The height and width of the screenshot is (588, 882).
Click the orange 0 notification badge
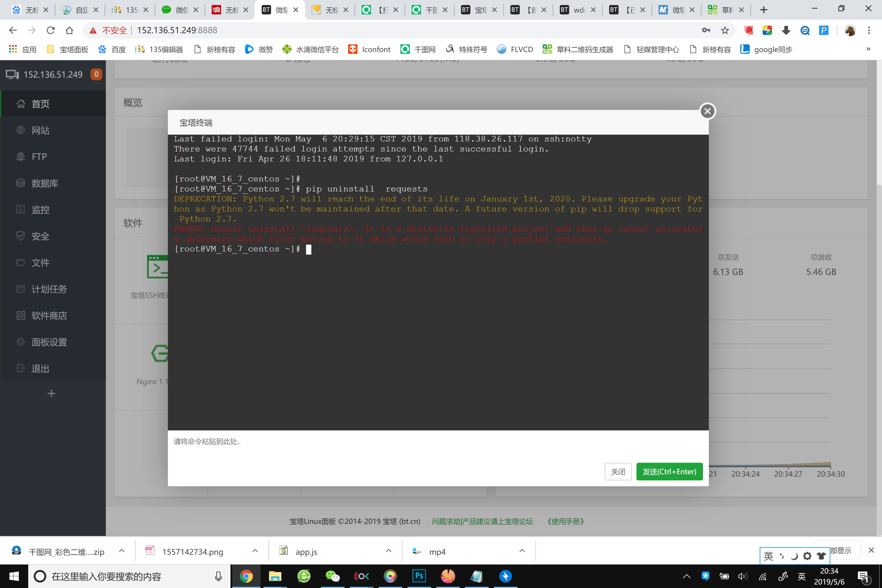tap(96, 74)
